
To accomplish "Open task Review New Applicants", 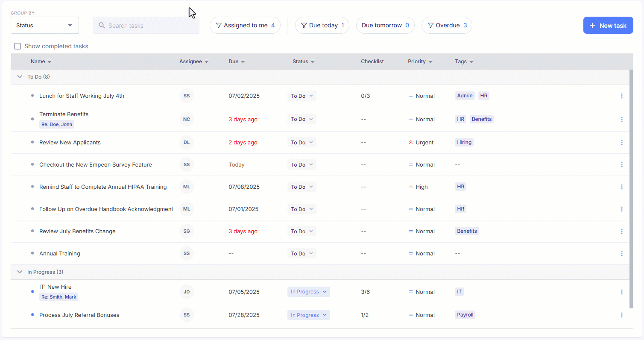I will pos(70,142).
